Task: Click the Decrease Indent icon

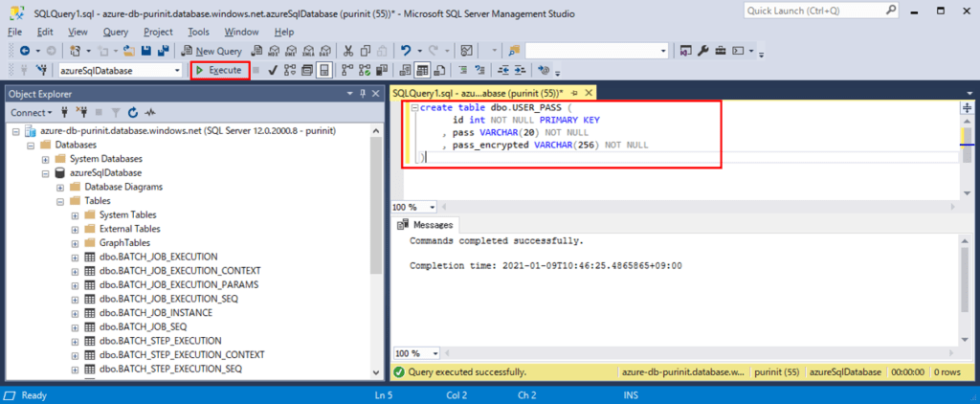Action: tap(503, 70)
